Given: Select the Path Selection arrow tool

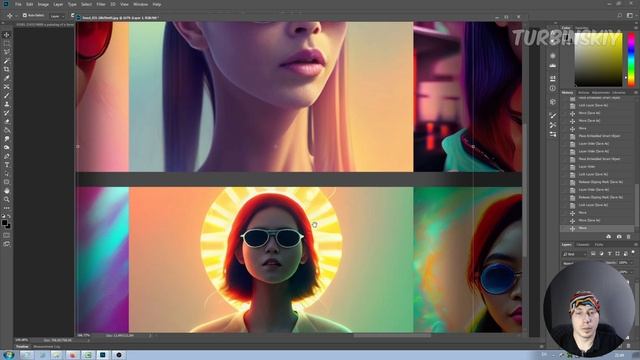Looking at the screenshot, I should tap(7, 173).
